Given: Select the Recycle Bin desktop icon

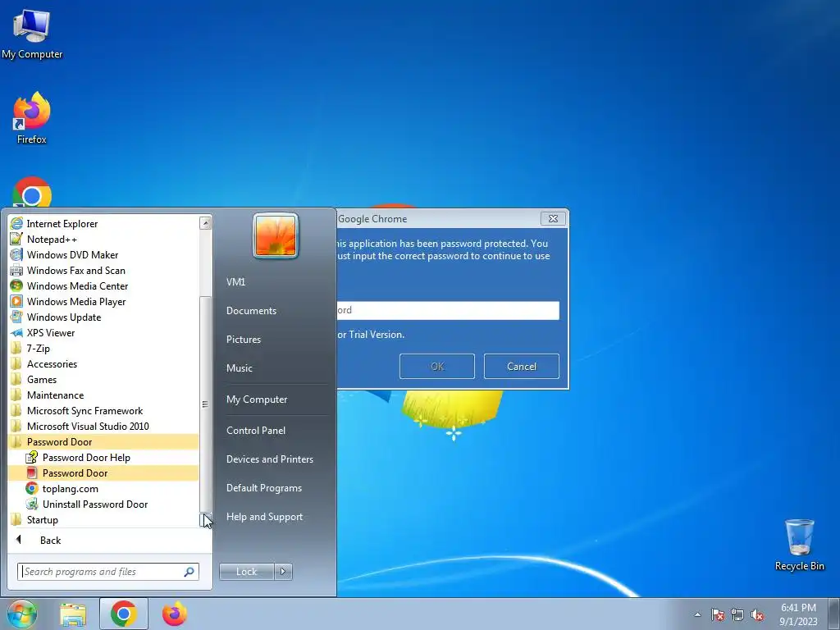Looking at the screenshot, I should click(x=799, y=545).
